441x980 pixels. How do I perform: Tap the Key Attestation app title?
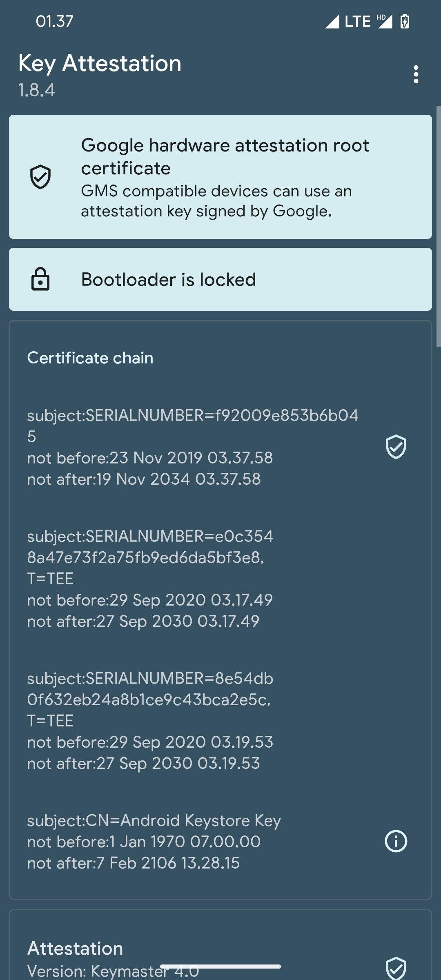(100, 63)
